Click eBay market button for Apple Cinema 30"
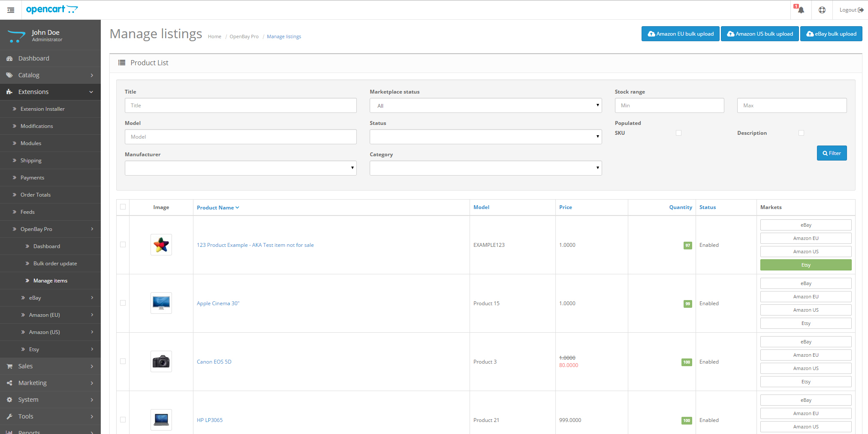The height and width of the screenshot is (434, 868). 806,283
